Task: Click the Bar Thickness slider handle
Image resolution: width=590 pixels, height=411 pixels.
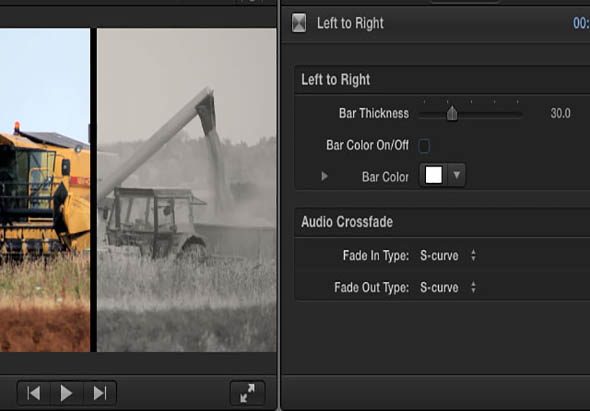Action: click(452, 113)
